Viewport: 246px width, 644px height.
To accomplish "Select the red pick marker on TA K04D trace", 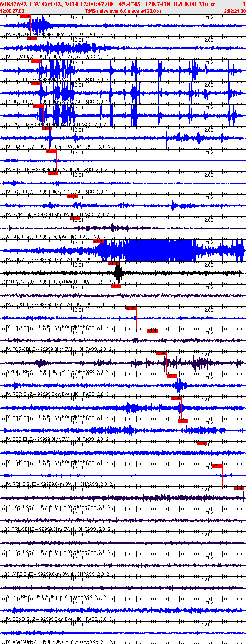I will 161,353.
